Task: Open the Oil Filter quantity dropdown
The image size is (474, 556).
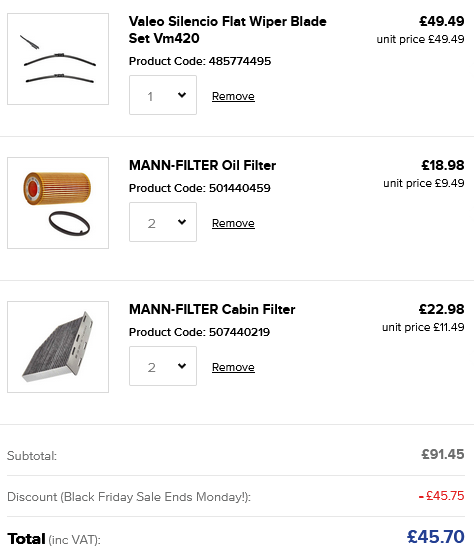Action: pyautogui.click(x=163, y=222)
